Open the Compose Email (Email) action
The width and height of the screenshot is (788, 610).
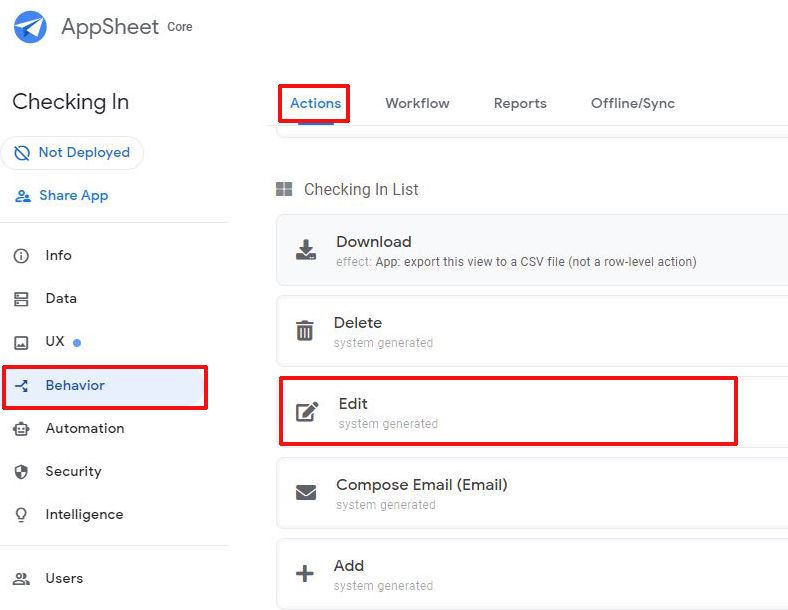[532, 493]
